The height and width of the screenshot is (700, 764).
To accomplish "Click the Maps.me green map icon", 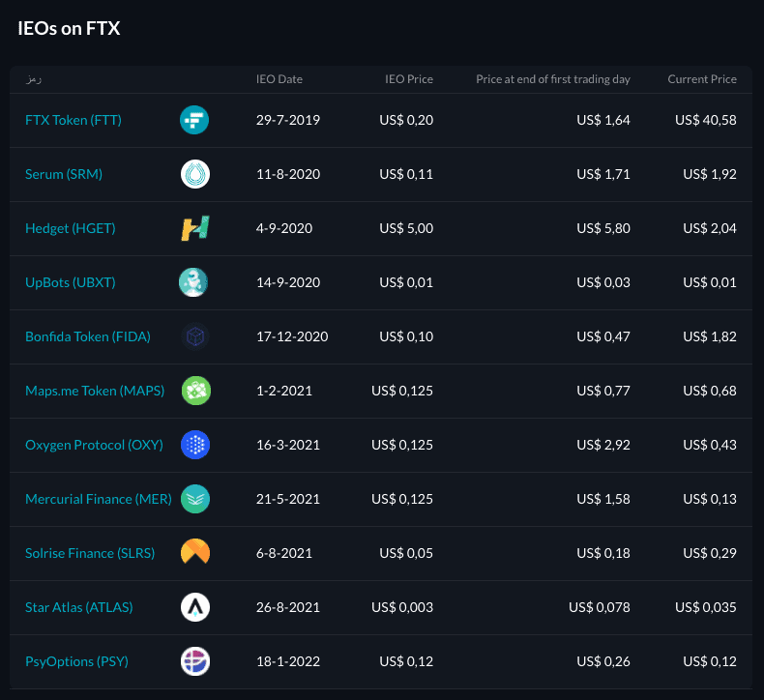I will (196, 391).
